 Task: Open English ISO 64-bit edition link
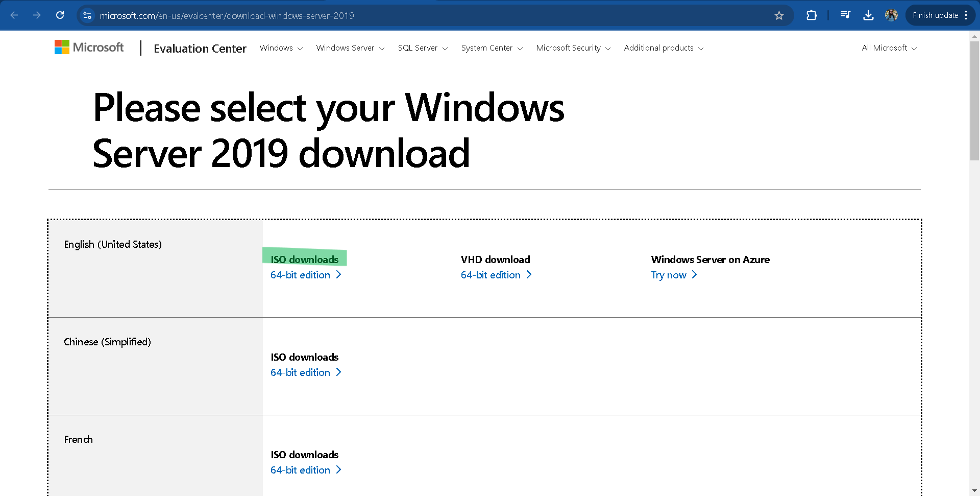[306, 275]
